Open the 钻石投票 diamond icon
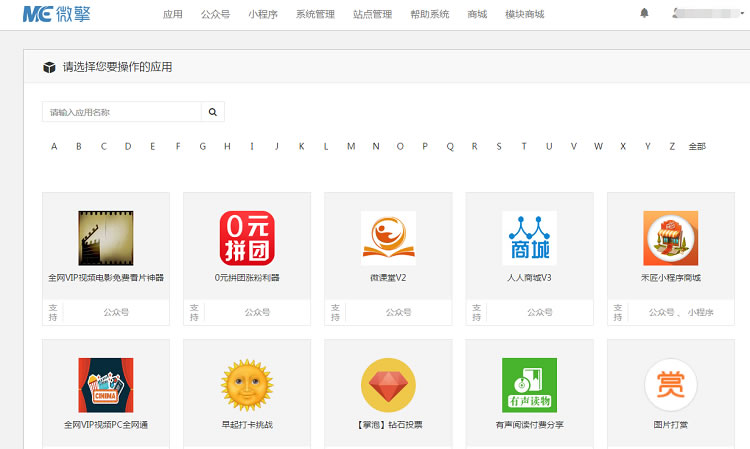Viewport: 750px width, 449px height. click(x=388, y=385)
